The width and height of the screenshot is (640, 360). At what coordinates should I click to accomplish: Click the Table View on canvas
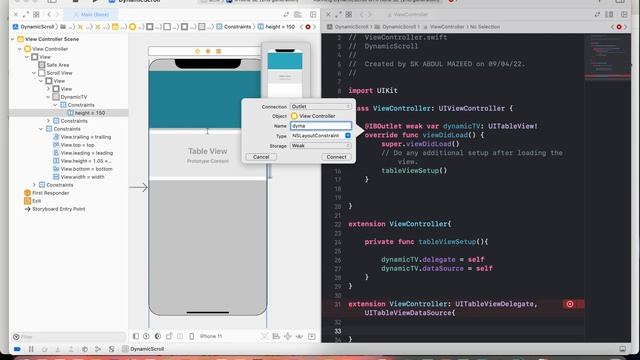(x=208, y=155)
